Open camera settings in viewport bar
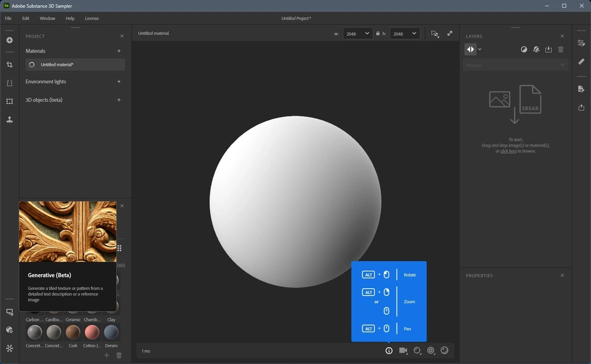This screenshot has width=591, height=364. 403,351
